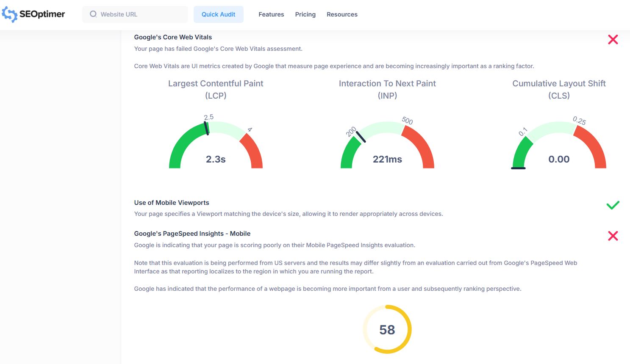Image resolution: width=630 pixels, height=364 pixels.
Task: Click the SEOptimer logo
Action: coord(33,14)
